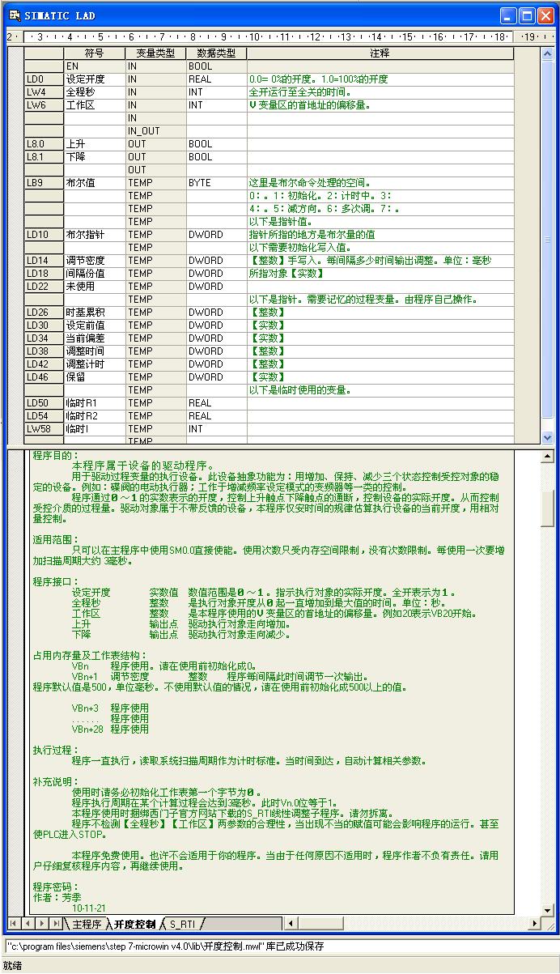Click the '程序目的：' heading in comments
This screenshot has width=560, height=974.
[56, 456]
